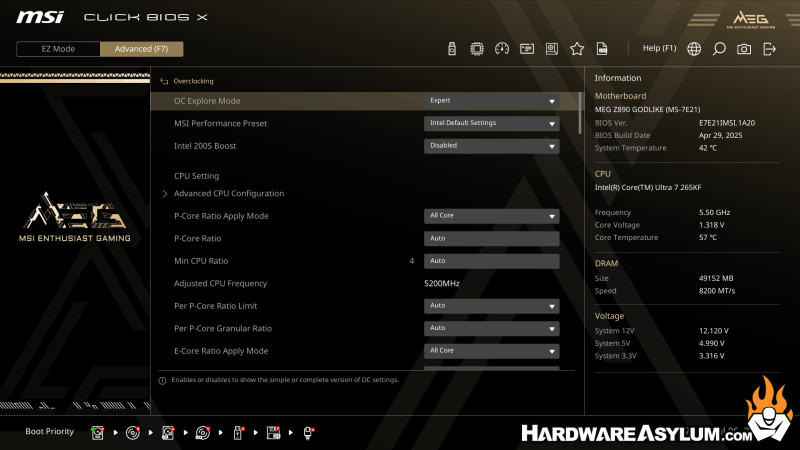Viewport: 800px width, 450px height.
Task: Open Intel 200S Boost dropdown
Action: click(491, 146)
